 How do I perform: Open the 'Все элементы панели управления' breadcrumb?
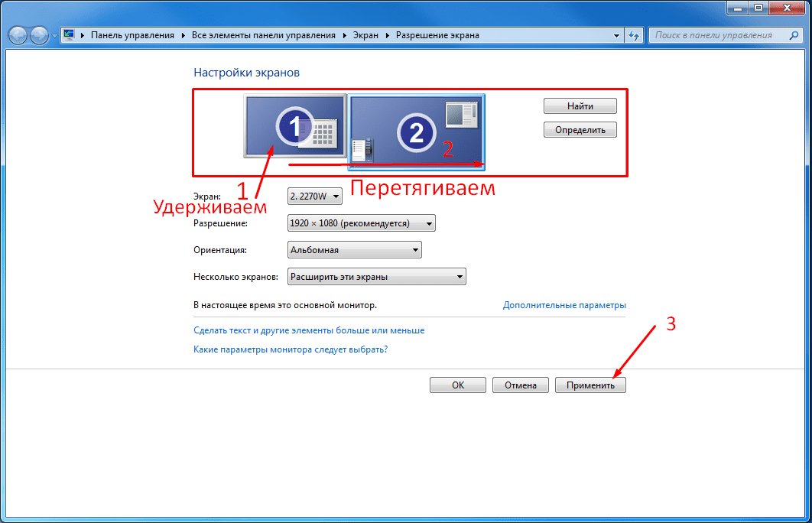click(264, 35)
